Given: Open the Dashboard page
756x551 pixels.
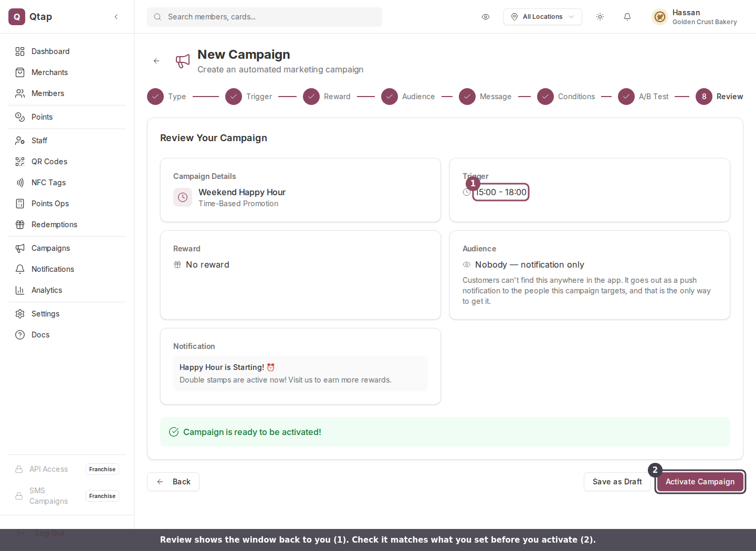Looking at the screenshot, I should (x=67, y=51).
